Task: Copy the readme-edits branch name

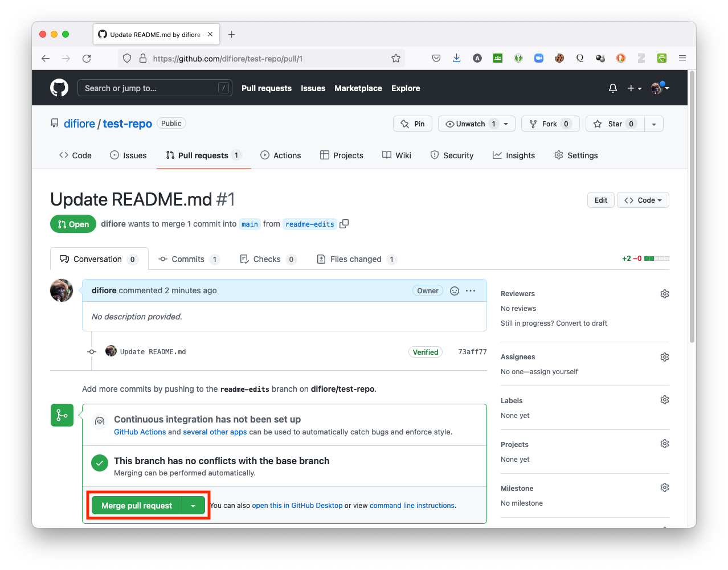Action: (344, 224)
